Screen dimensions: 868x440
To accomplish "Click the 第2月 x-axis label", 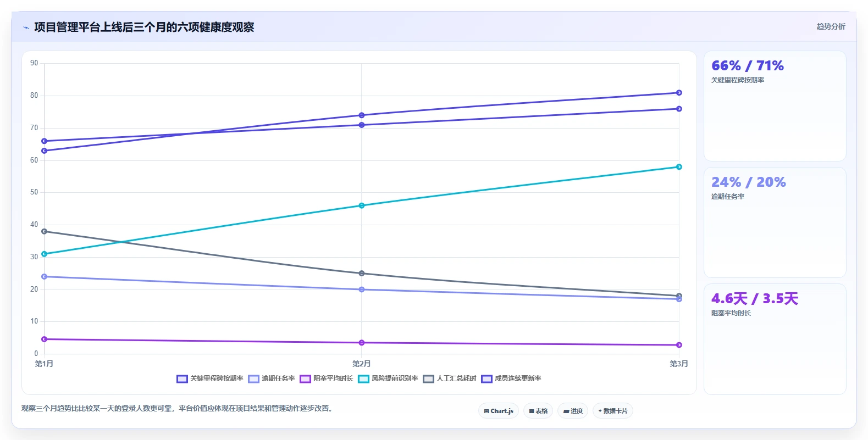I will pyautogui.click(x=362, y=364).
